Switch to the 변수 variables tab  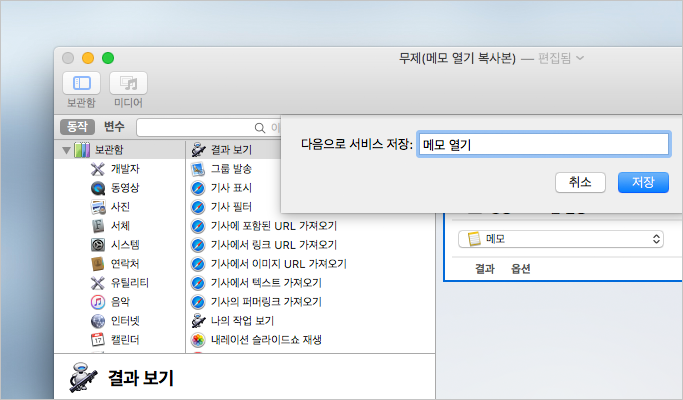[x=114, y=127]
